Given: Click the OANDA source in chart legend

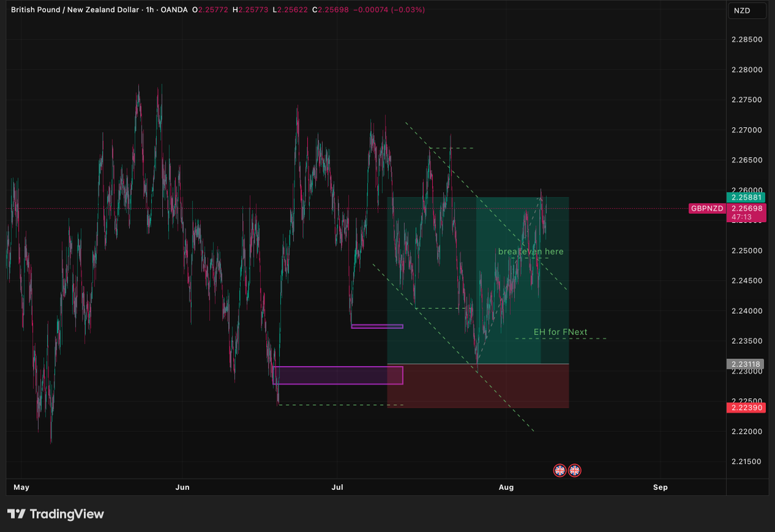Looking at the screenshot, I should [174, 10].
